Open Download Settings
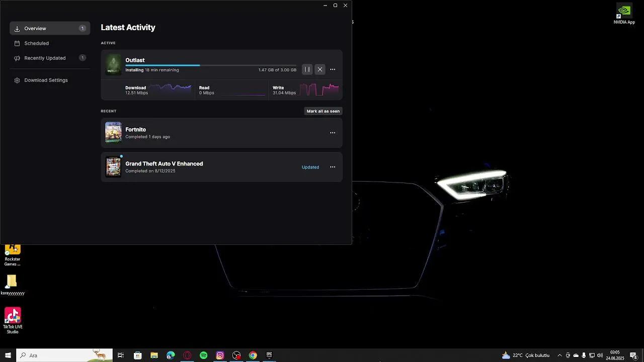 tap(50, 80)
